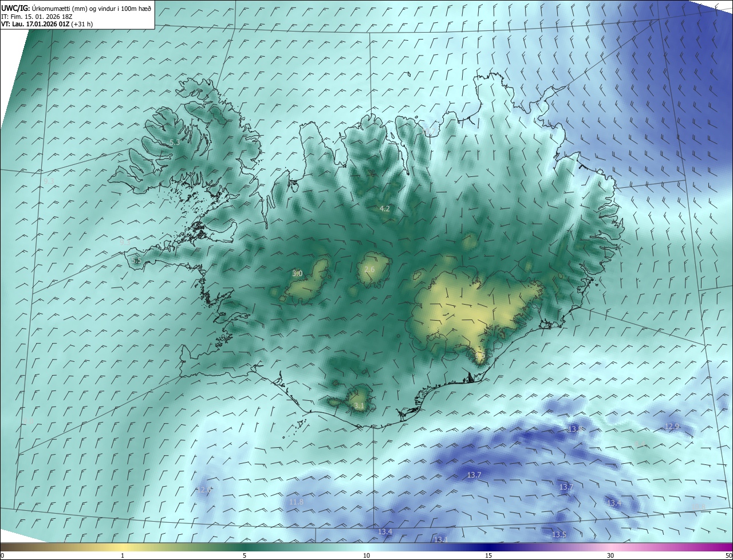Click the 1 tick label on the color scale

tap(123, 556)
